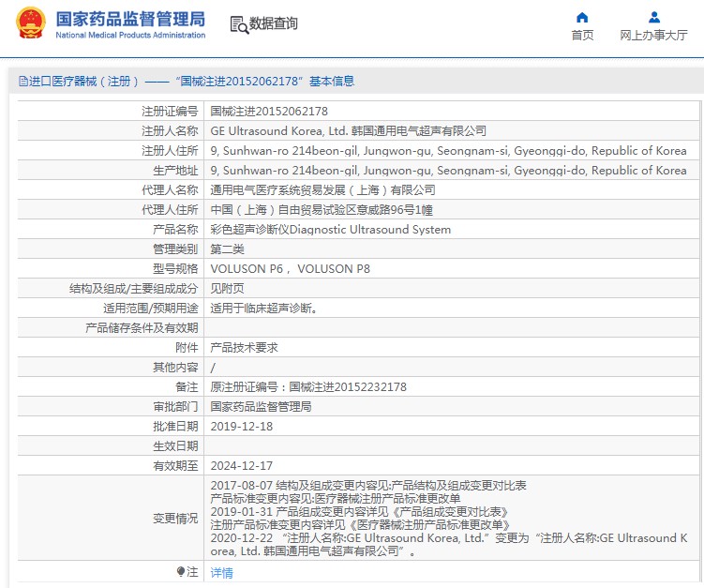
Task: Click the user person icon for online services
Action: click(x=654, y=18)
